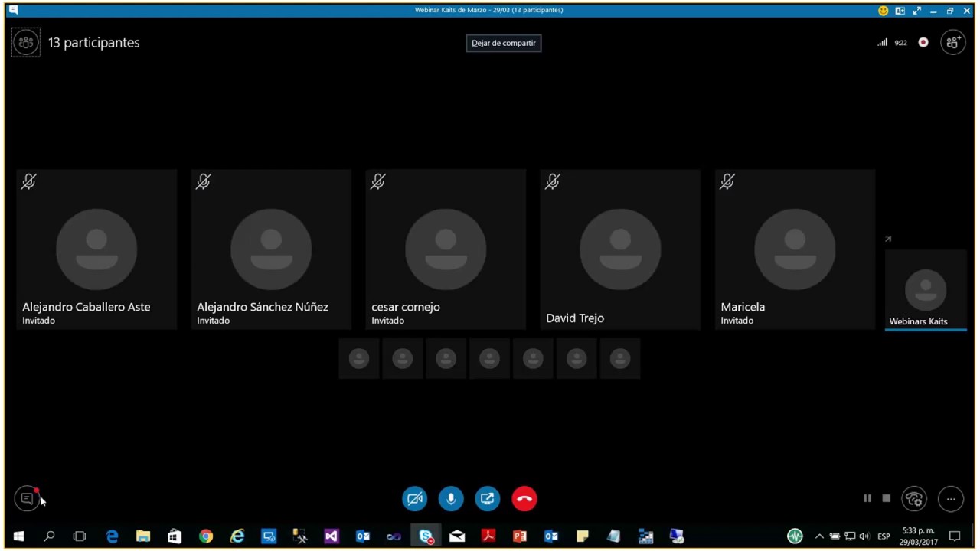Open Adobe Acrobat from the taskbar
The image size is (980, 551).
[x=488, y=536]
